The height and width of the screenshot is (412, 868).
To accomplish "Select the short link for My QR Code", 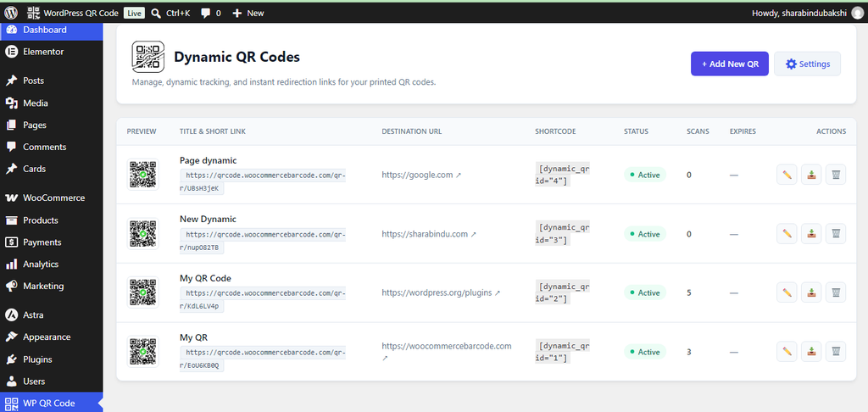I will [x=263, y=299].
